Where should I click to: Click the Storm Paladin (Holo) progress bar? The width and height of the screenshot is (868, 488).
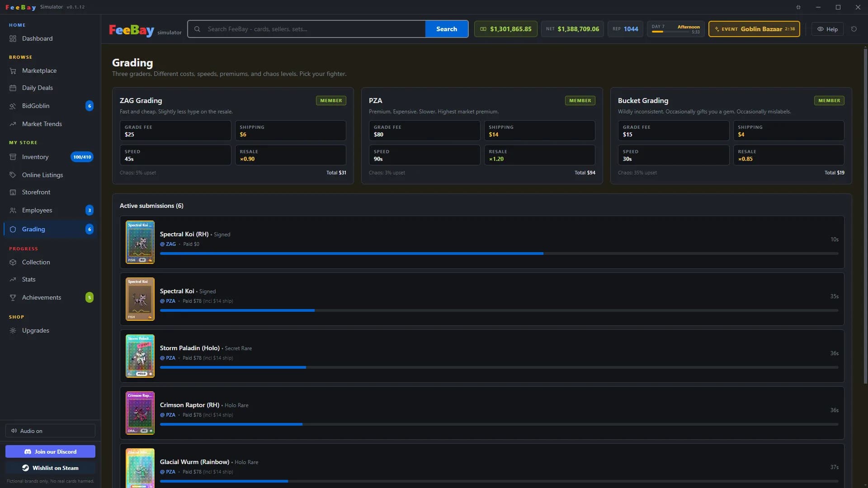click(499, 368)
